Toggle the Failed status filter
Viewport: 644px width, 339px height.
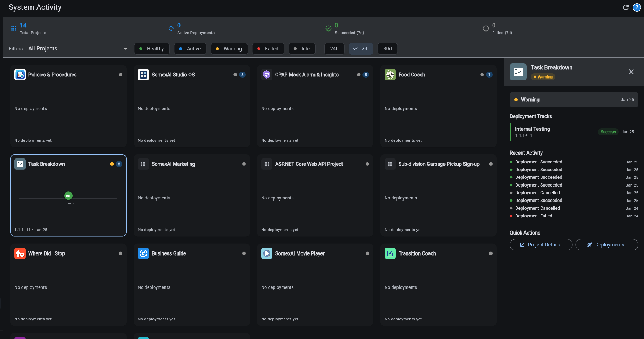268,49
